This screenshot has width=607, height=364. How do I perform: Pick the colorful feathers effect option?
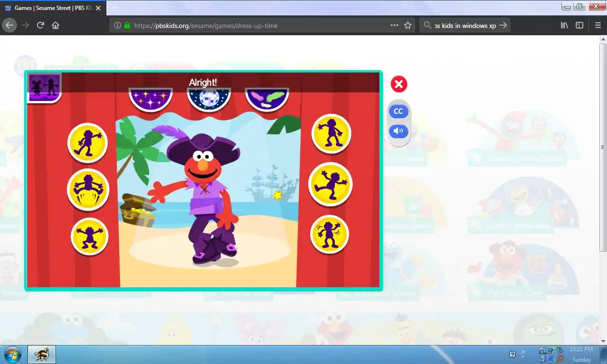tap(267, 100)
